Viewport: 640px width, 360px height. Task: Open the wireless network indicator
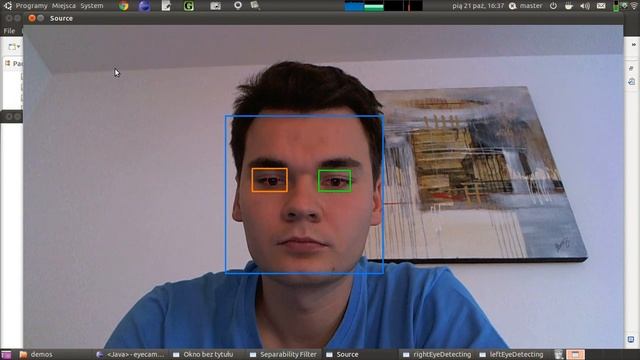pyautogui.click(x=634, y=6)
